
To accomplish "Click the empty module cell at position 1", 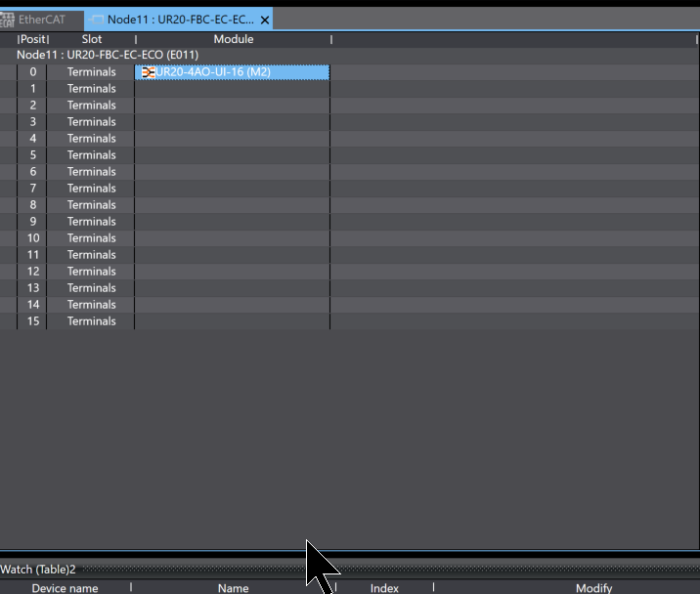I will 232,89.
